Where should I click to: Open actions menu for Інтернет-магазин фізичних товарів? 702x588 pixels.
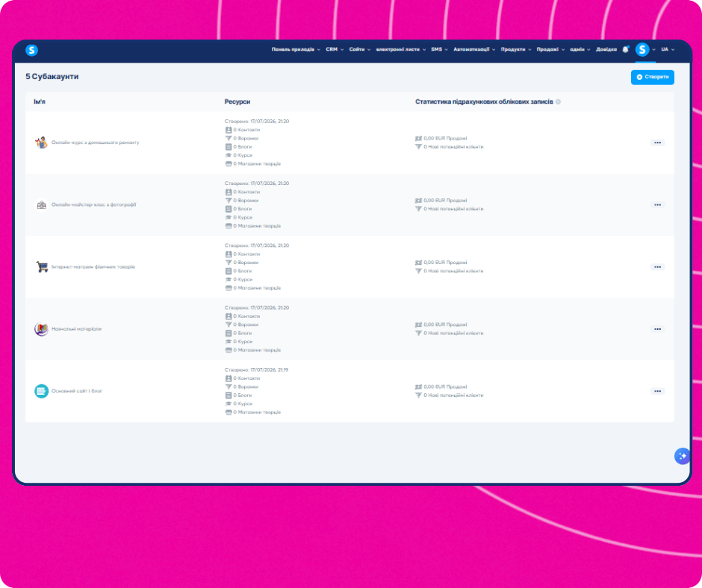657,267
